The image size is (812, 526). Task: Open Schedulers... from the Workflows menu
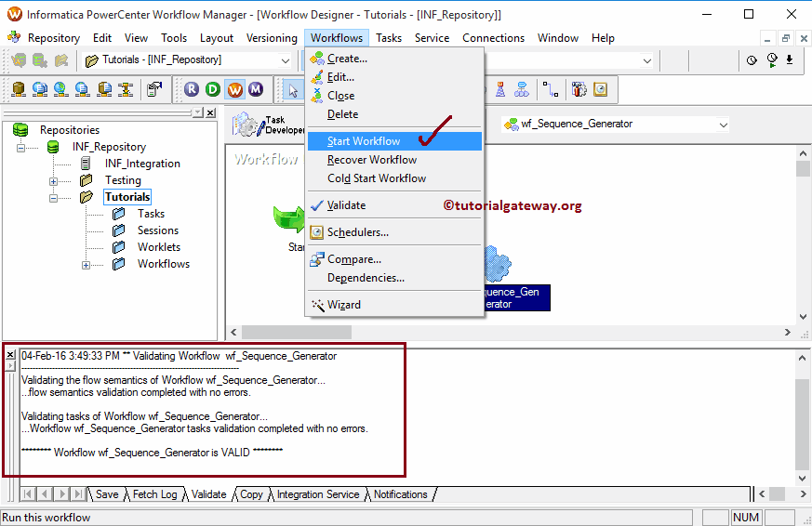coord(394,232)
